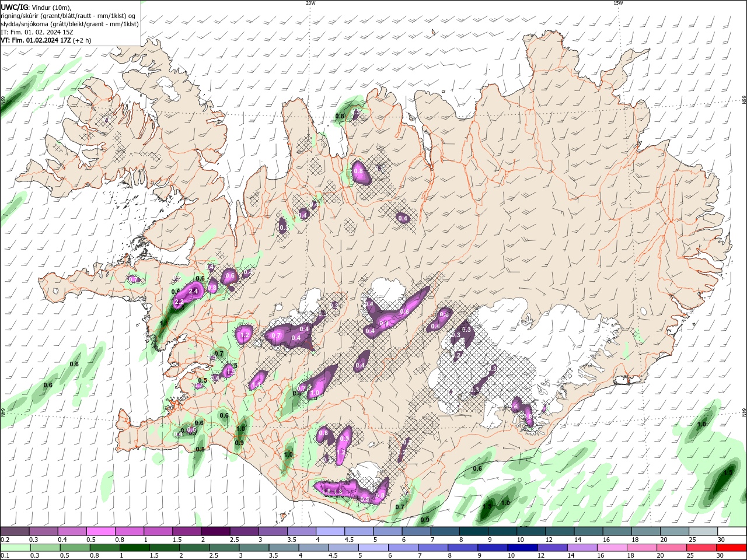Select the light green 0.3 rain-scale swatch
This screenshot has width=747, height=560.
44,548
